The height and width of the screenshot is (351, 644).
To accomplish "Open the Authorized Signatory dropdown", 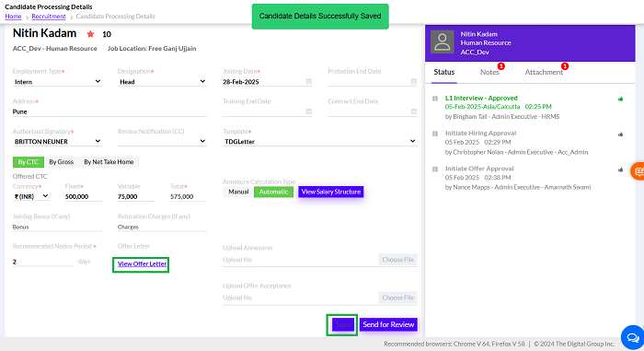I will 57,141.
